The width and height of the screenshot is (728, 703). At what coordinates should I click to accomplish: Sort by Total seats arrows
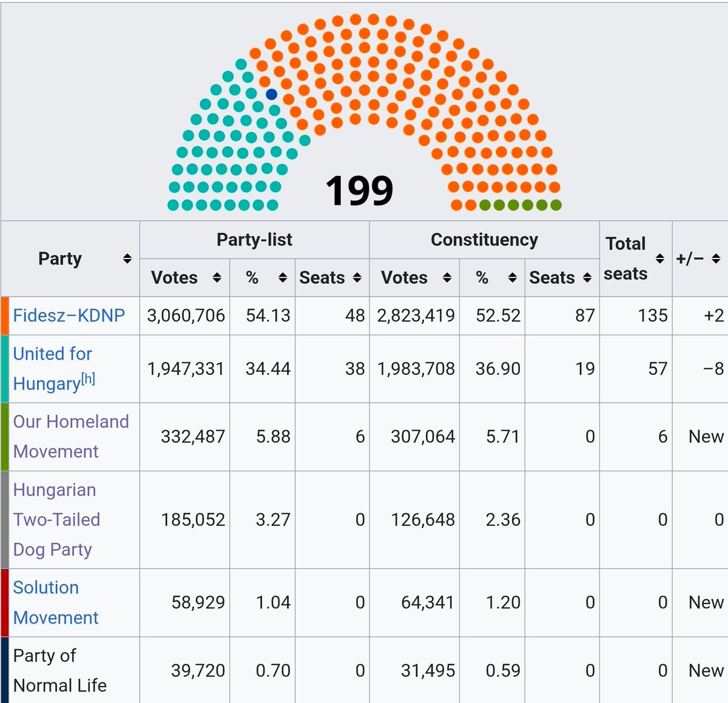[x=660, y=259]
